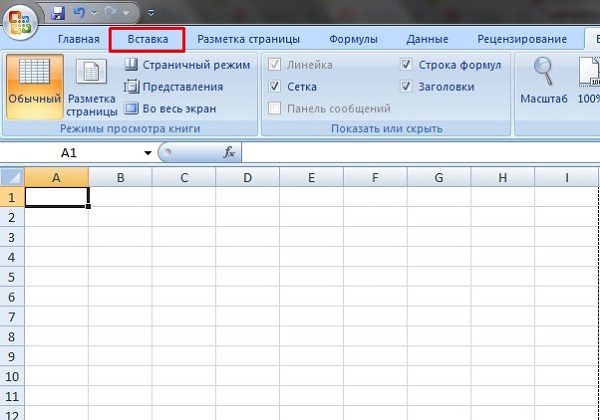Toggle the Сетка gridlines checkbox
This screenshot has height=420, width=600.
(x=276, y=87)
